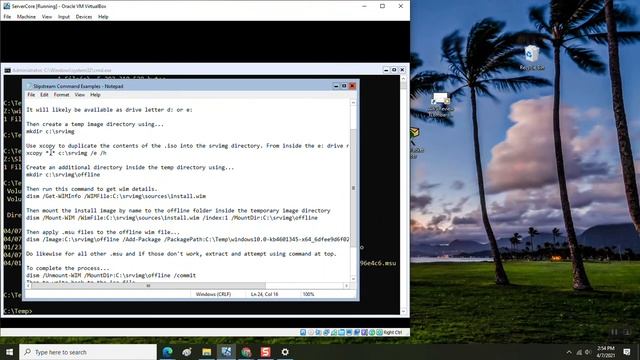Image resolution: width=640 pixels, height=360 pixels.
Task: Open Notepad File menu
Action: click(x=31, y=95)
